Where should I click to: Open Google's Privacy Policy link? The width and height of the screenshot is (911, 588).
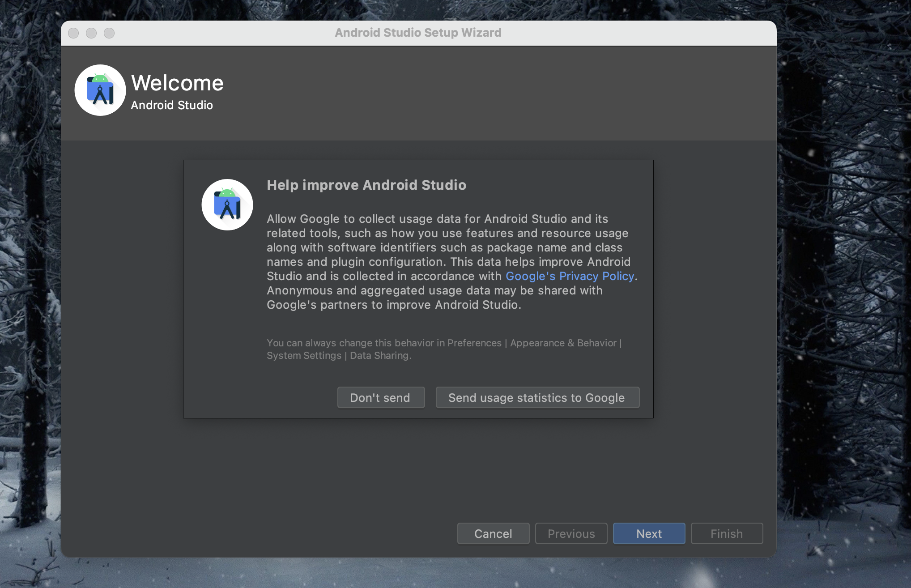[x=570, y=276]
